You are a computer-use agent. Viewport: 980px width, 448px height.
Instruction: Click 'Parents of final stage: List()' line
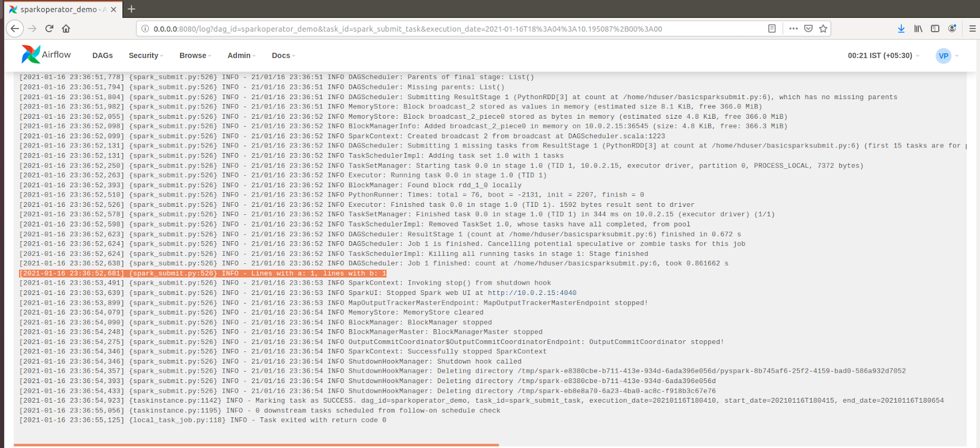(x=276, y=77)
